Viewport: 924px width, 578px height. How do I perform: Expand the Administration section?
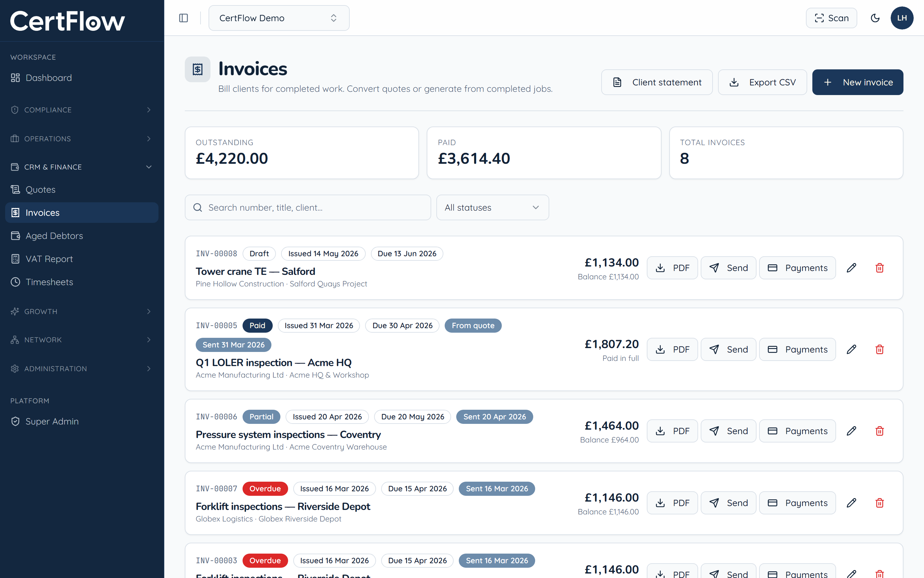(x=82, y=369)
